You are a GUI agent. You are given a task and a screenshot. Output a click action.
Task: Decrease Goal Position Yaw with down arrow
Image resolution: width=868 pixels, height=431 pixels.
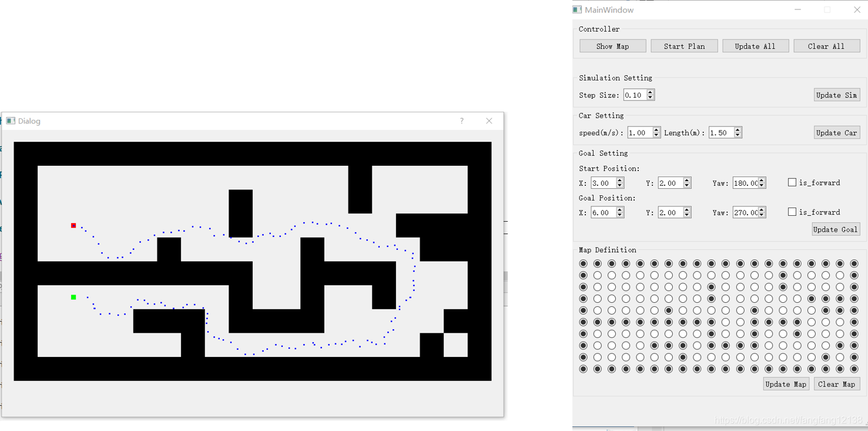tap(762, 215)
